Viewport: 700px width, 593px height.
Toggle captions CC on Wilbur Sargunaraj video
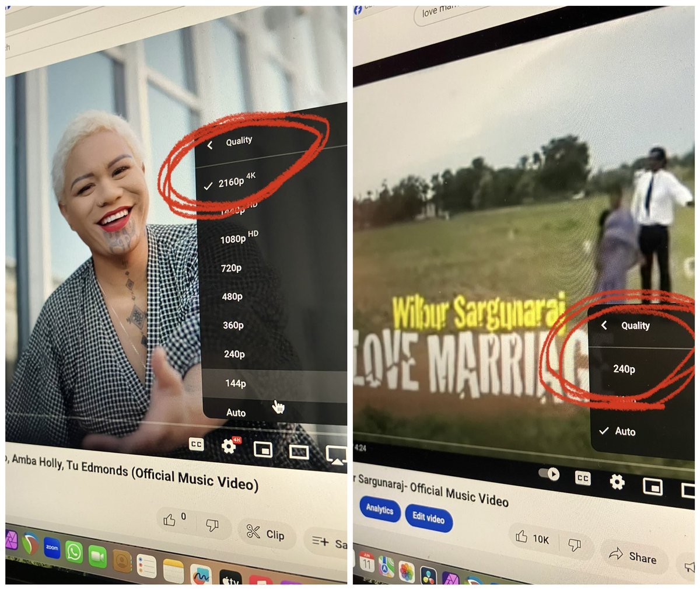(582, 477)
